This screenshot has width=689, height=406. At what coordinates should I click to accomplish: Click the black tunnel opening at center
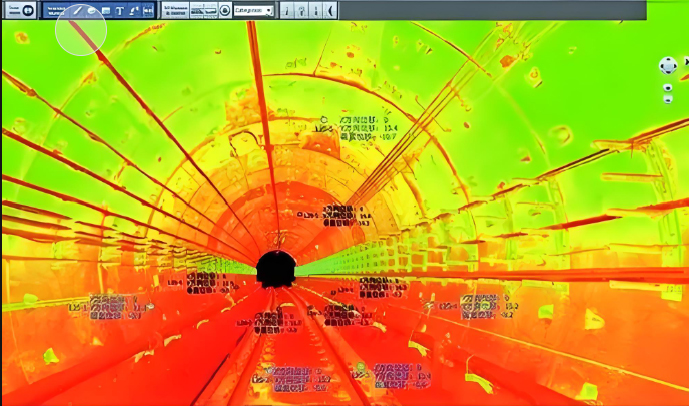point(275,268)
